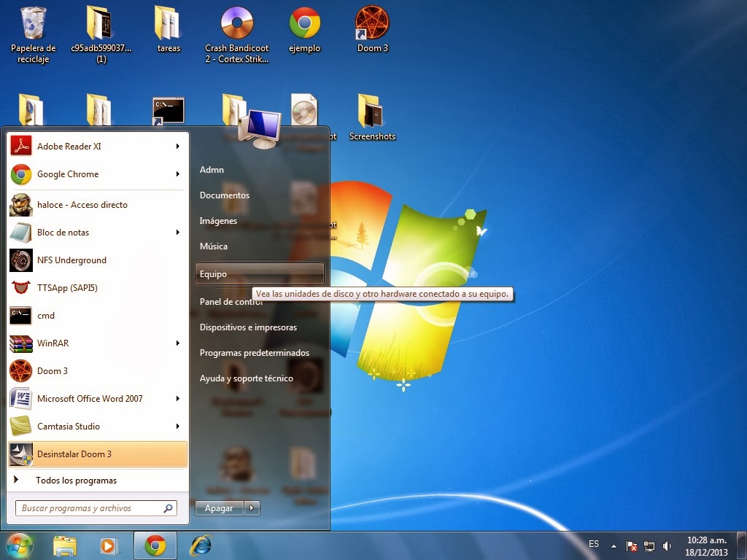Screen dimensions: 747x560
Task: Open Action Center flag tray icon
Action: [631, 546]
